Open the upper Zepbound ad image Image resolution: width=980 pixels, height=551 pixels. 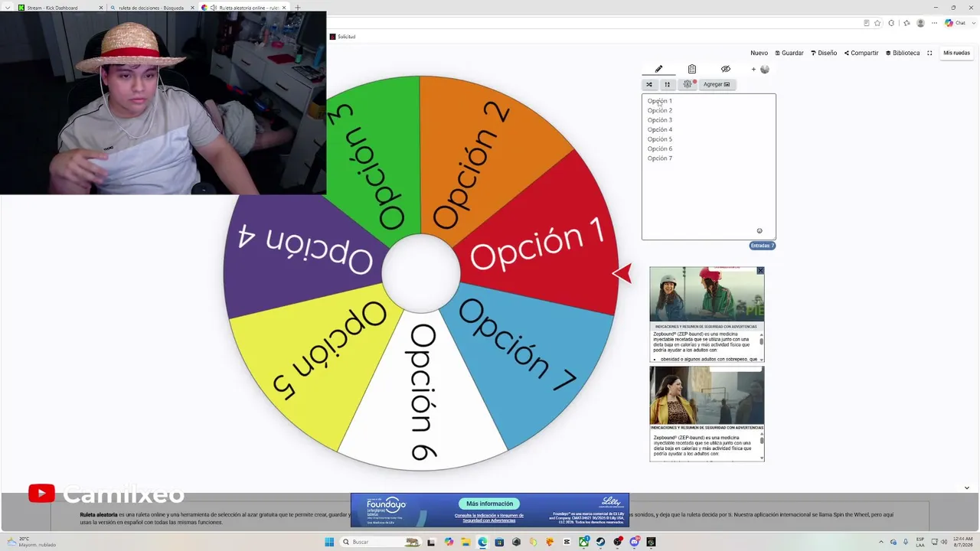click(x=707, y=295)
